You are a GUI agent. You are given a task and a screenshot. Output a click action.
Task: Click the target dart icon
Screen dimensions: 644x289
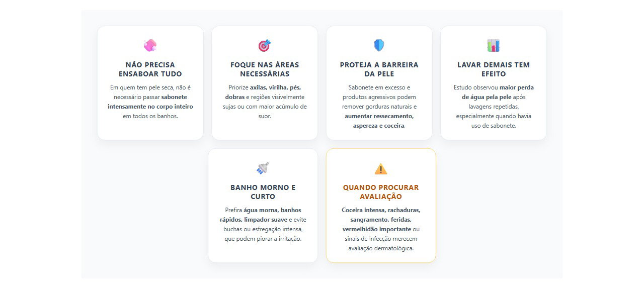265,46
